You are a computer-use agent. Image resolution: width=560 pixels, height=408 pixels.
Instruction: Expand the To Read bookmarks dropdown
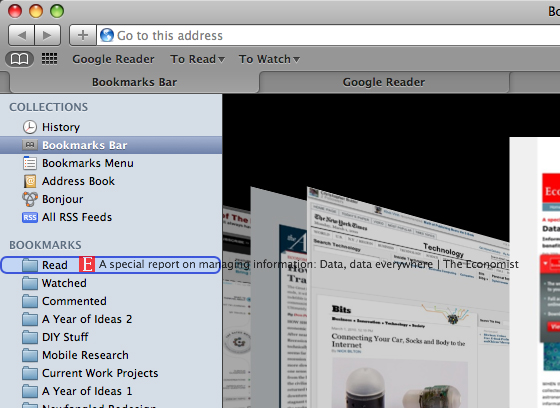(197, 59)
